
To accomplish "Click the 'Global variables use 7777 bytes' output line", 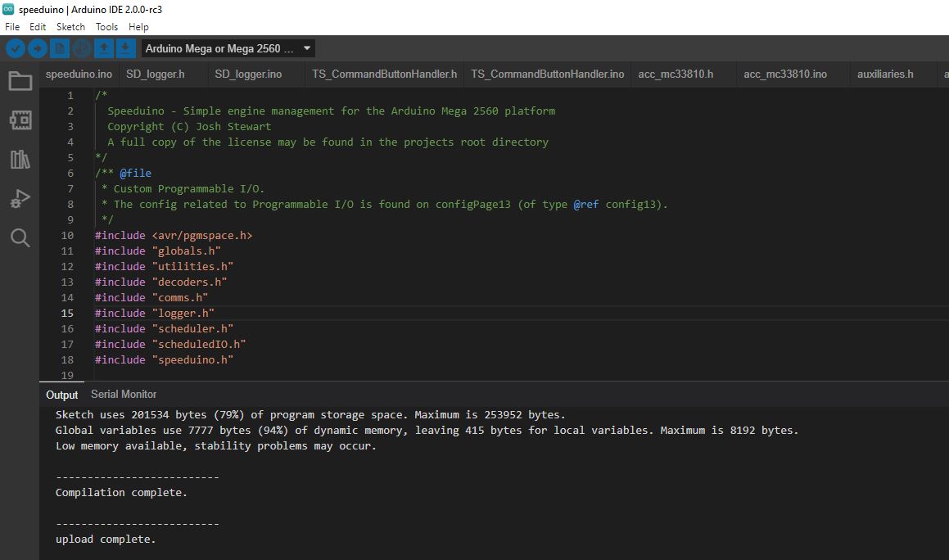I will coord(427,431).
